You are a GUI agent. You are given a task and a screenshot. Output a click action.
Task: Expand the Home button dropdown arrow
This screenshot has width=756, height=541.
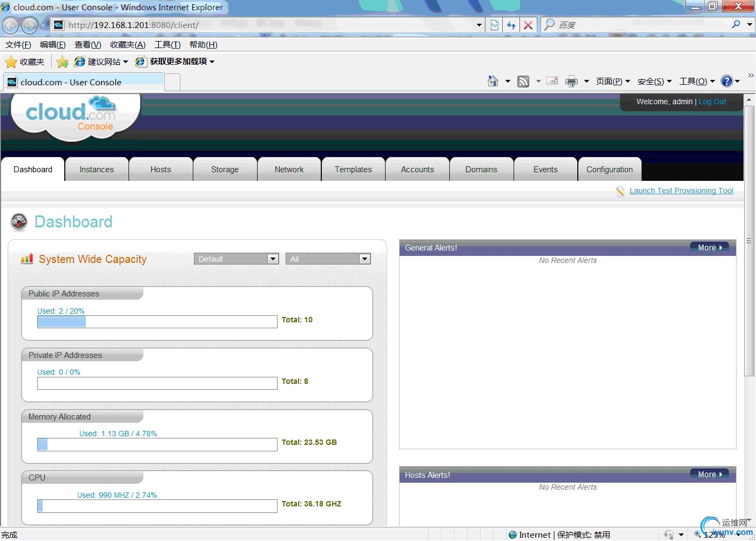(x=508, y=82)
